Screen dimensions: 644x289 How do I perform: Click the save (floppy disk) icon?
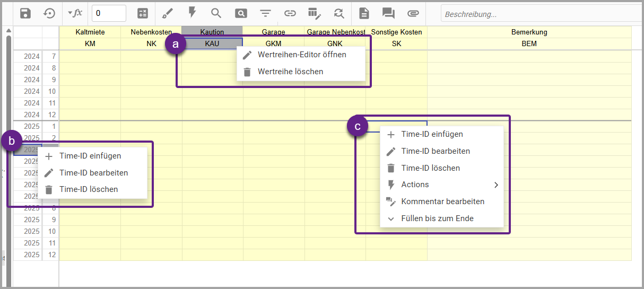click(x=25, y=13)
